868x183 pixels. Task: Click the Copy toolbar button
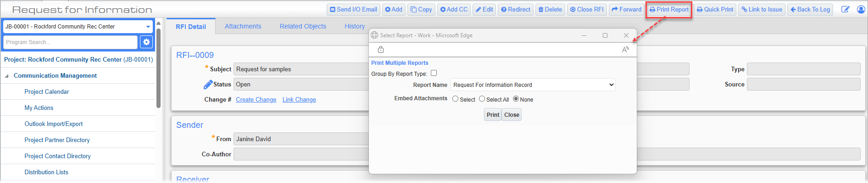click(421, 10)
